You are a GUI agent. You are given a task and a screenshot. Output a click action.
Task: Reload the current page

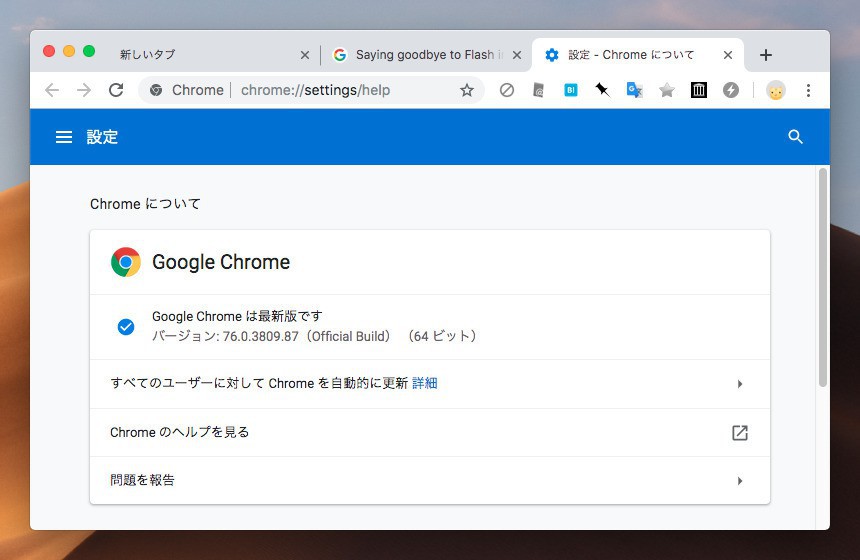(116, 90)
